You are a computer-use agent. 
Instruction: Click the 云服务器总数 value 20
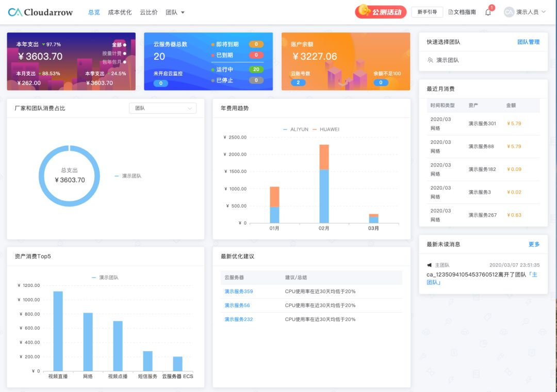159,57
